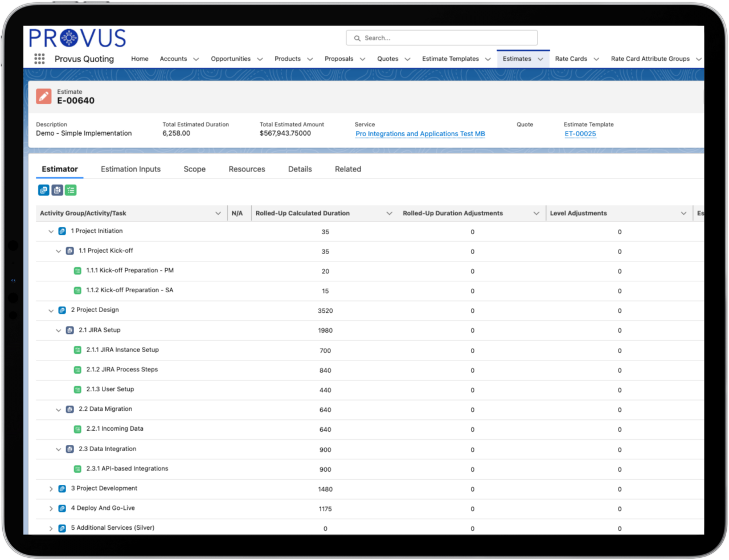This screenshot has height=560, width=729.
Task: Open the ET-00025 estimate template link
Action: click(580, 133)
